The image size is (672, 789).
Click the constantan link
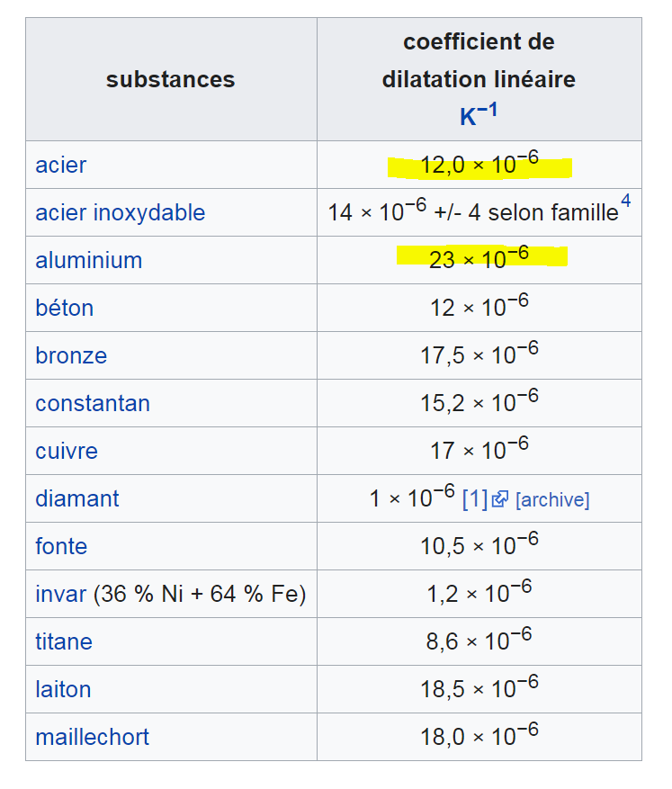pos(92,404)
